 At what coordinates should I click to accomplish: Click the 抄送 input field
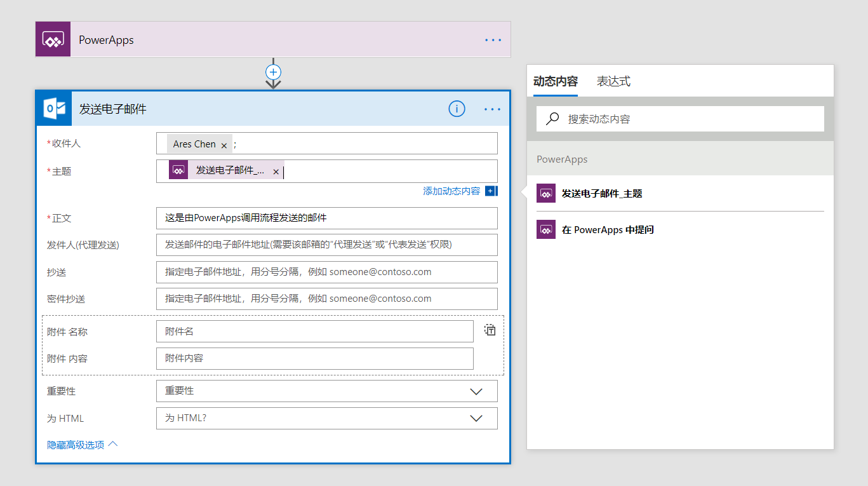click(x=326, y=272)
